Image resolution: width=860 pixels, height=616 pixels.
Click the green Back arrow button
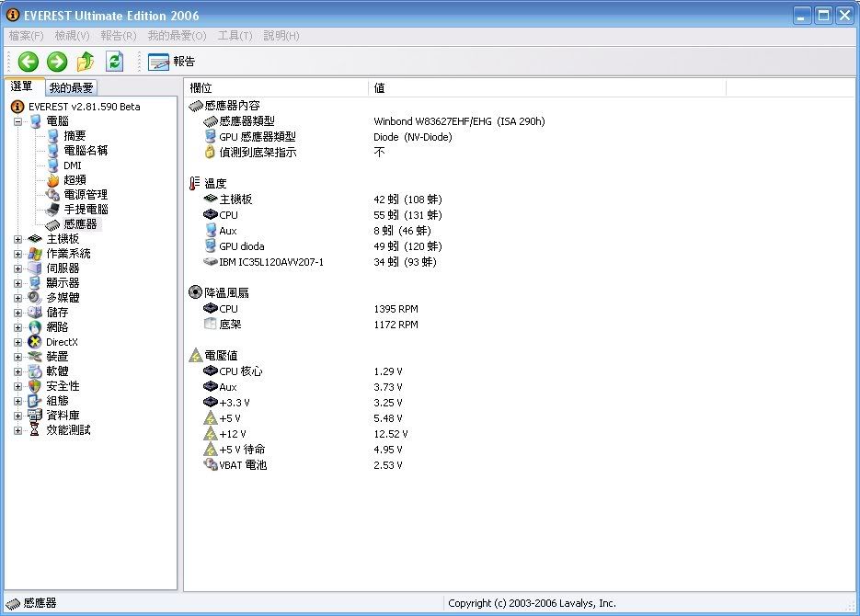[28, 62]
